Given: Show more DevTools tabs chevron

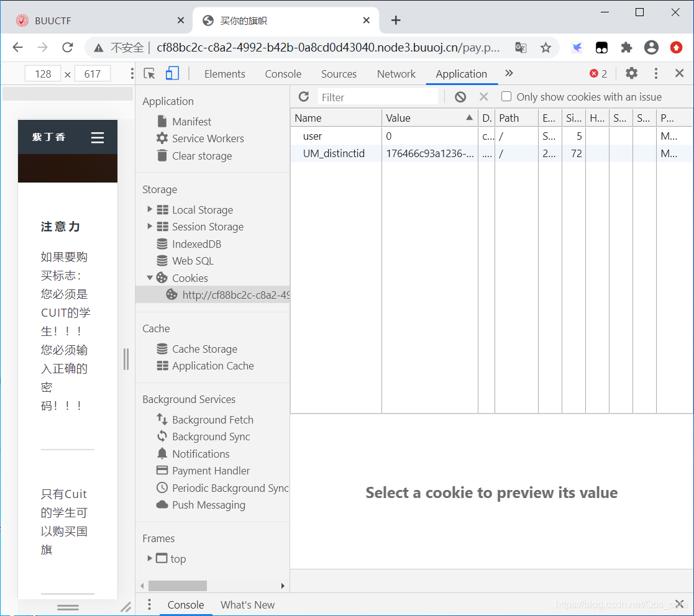Looking at the screenshot, I should click(x=509, y=73).
